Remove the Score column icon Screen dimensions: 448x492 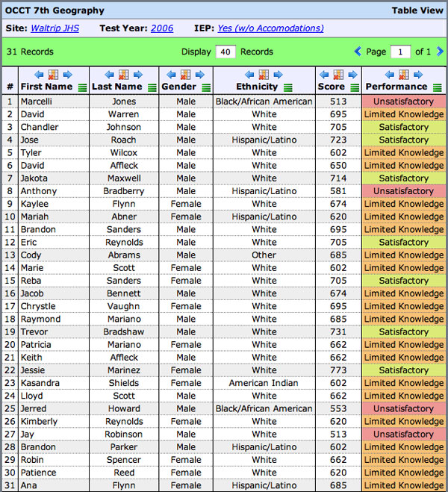point(338,75)
